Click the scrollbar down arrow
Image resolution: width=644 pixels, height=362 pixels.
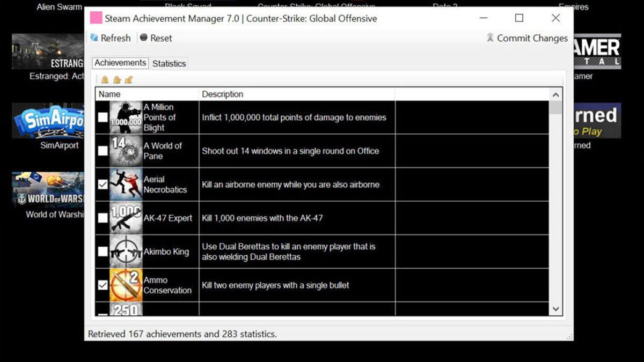click(x=556, y=309)
